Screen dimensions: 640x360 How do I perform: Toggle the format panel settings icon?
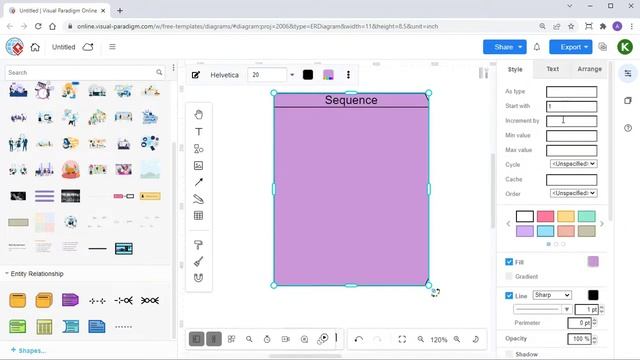tap(628, 73)
